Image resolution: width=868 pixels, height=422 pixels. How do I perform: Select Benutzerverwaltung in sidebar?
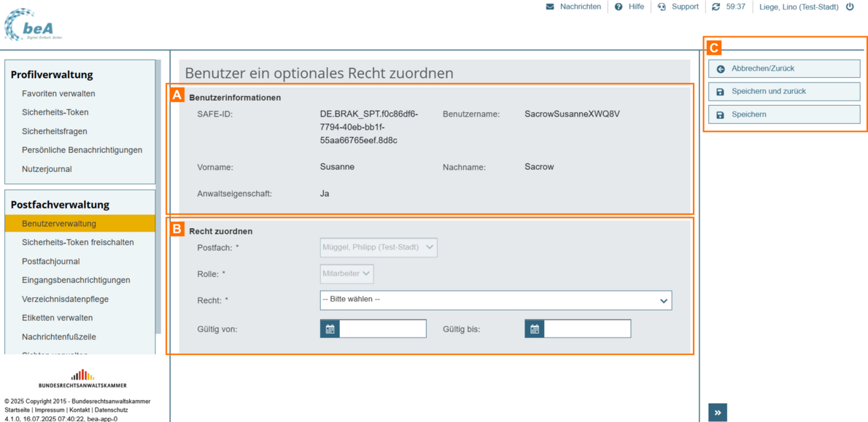[59, 224]
